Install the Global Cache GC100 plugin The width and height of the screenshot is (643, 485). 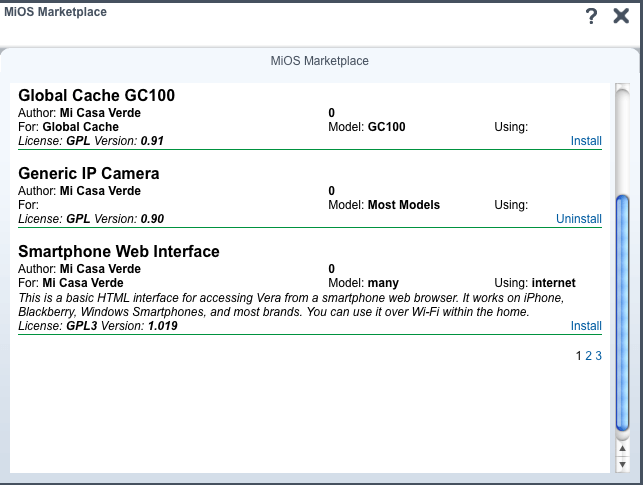tap(586, 141)
